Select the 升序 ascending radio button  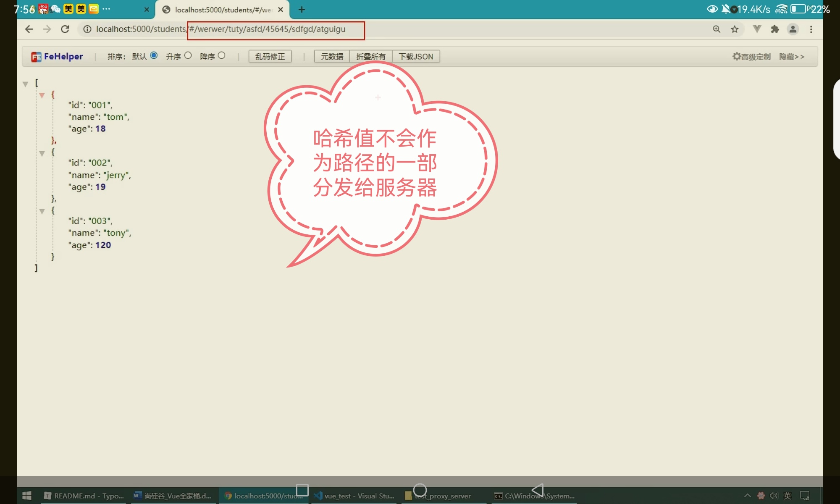pos(188,55)
